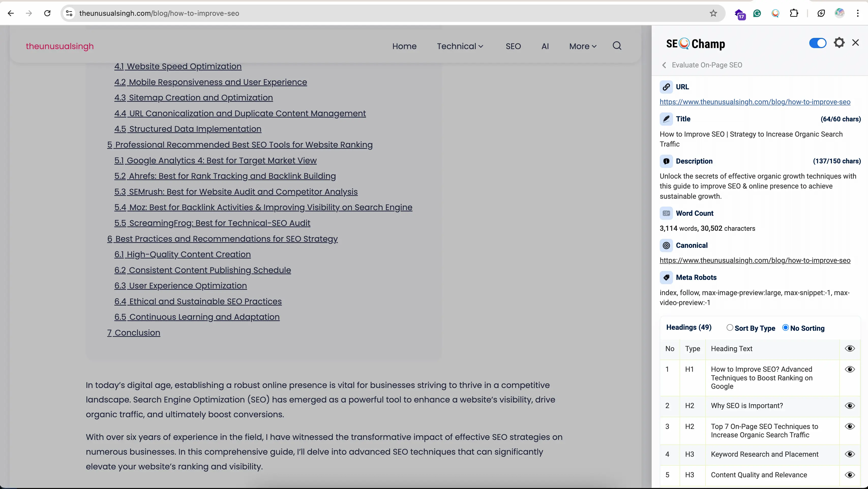Toggle eye for H1 How to Improve SEO
This screenshot has height=489, width=868.
tap(850, 369)
